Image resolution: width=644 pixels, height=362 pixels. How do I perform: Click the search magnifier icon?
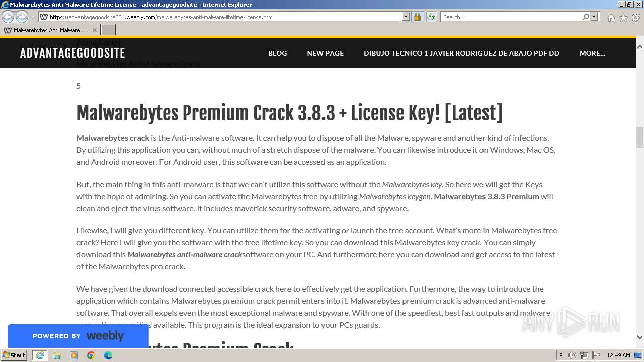click(586, 17)
